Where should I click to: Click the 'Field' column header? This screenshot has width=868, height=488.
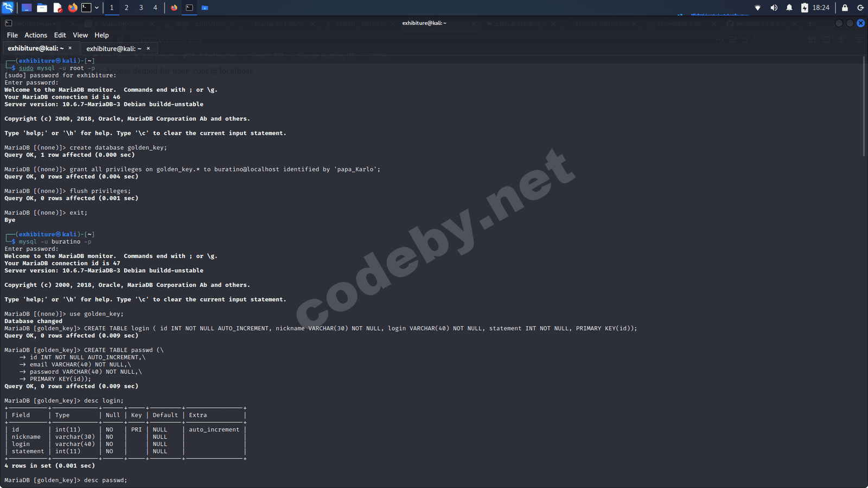[x=21, y=415]
